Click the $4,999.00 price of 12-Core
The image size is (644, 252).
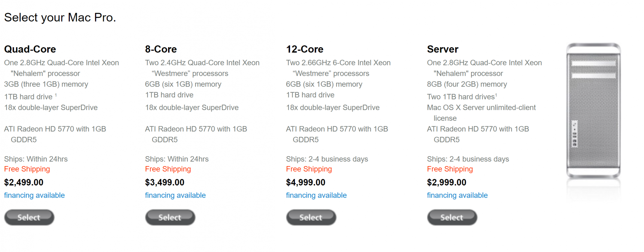point(306,183)
